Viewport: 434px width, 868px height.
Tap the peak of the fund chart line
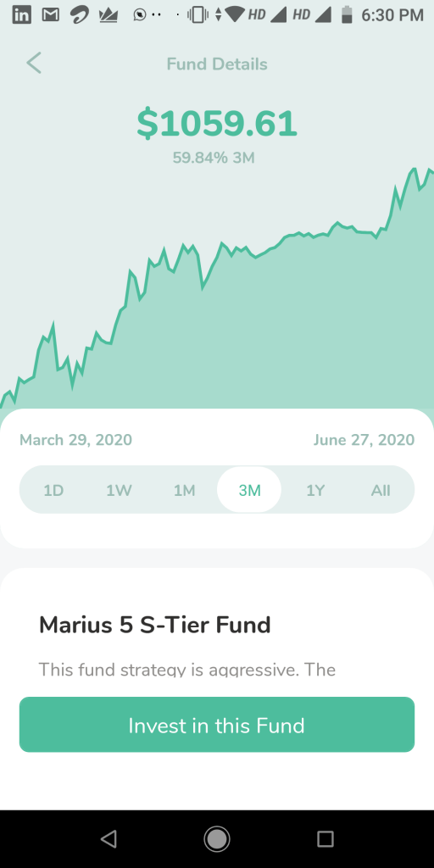click(x=413, y=170)
